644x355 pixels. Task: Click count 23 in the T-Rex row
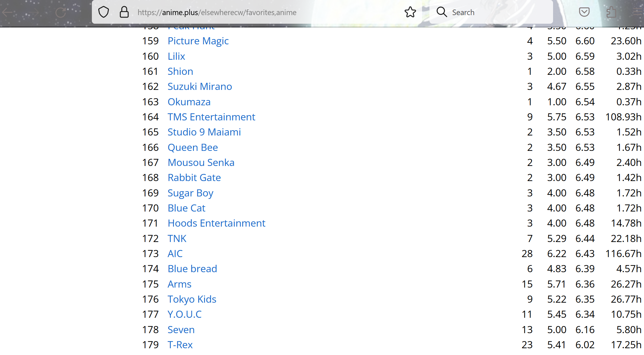tap(527, 345)
